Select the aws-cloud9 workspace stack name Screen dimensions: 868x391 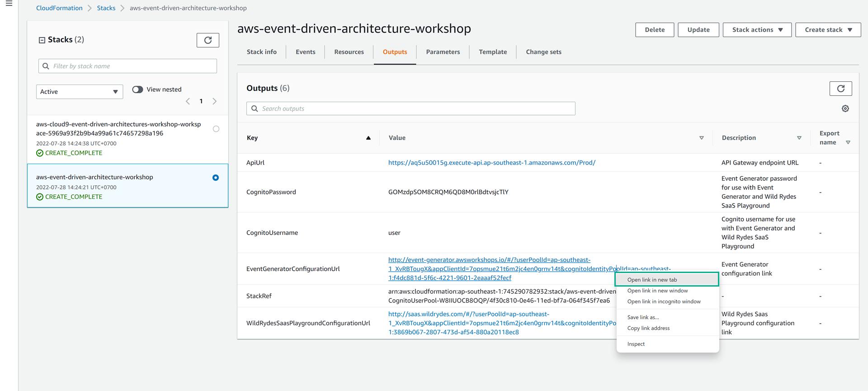(x=118, y=129)
